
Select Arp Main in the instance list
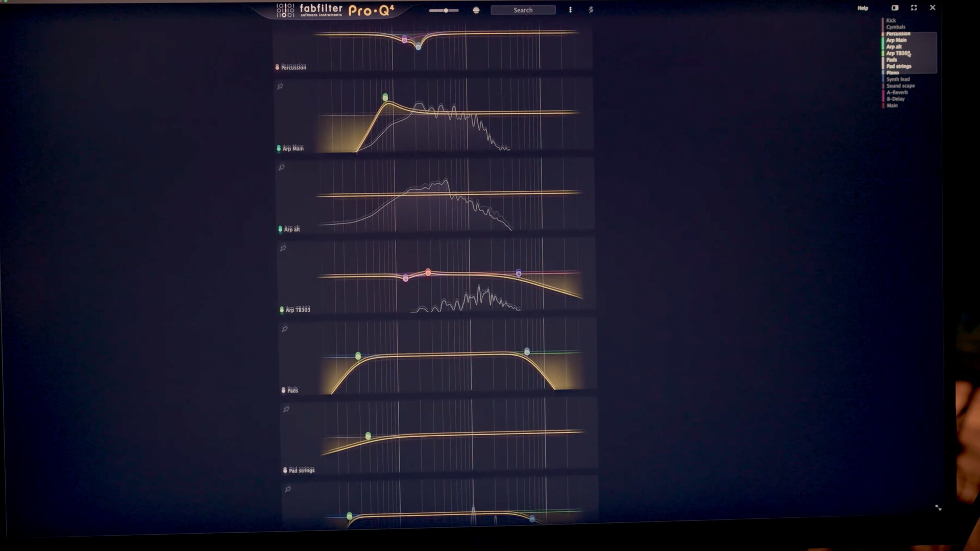point(896,40)
